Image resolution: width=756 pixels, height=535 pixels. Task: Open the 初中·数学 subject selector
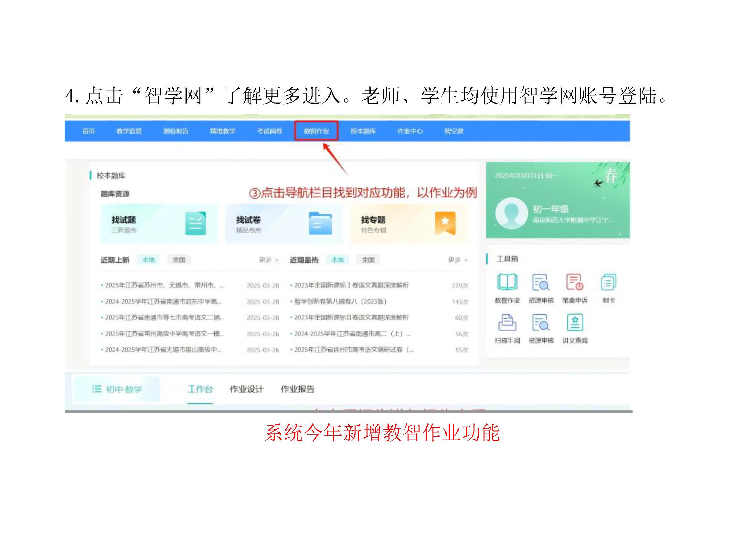pyautogui.click(x=117, y=389)
